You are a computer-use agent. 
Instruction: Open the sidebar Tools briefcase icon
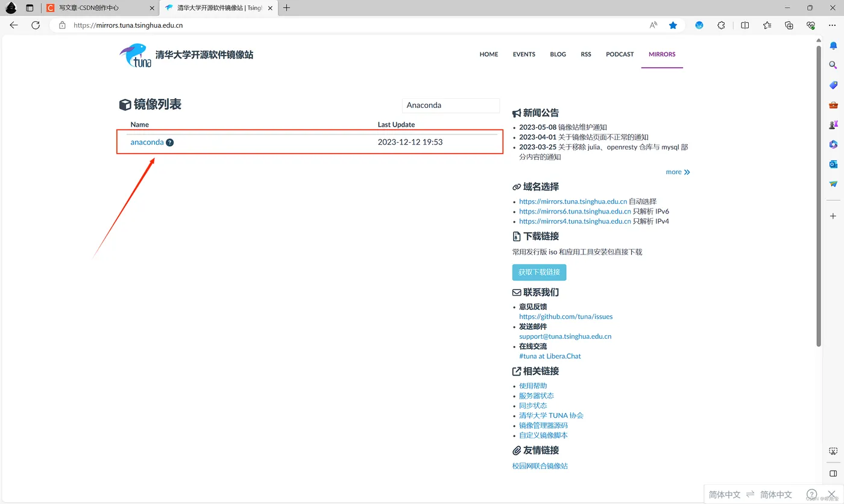pyautogui.click(x=833, y=105)
